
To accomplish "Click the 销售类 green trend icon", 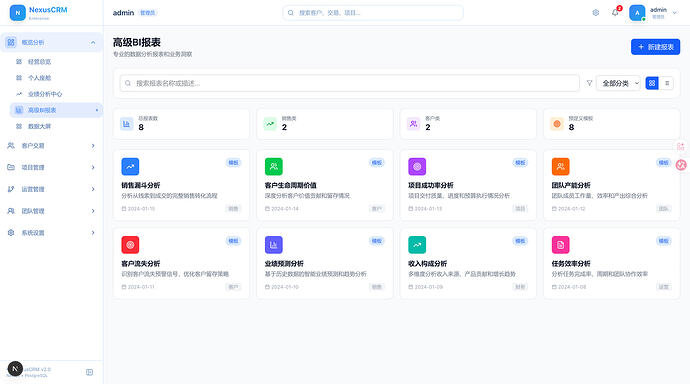I will click(x=270, y=124).
